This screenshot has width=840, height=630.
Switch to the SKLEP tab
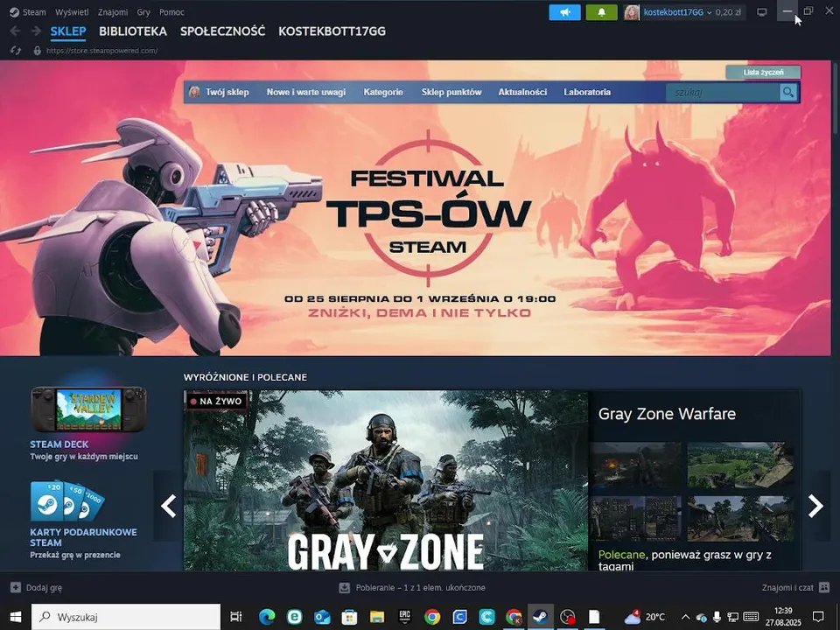pos(68,31)
